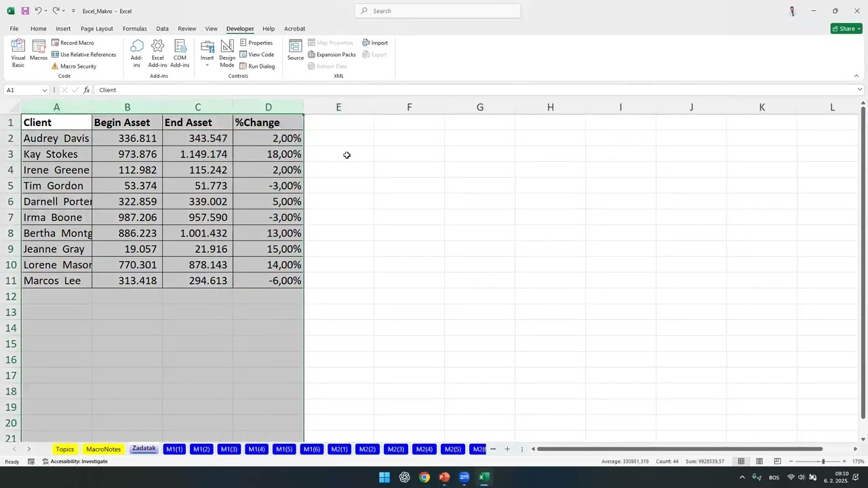868x488 pixels.
Task: Switch to Page Break Preview
Action: (x=778, y=462)
